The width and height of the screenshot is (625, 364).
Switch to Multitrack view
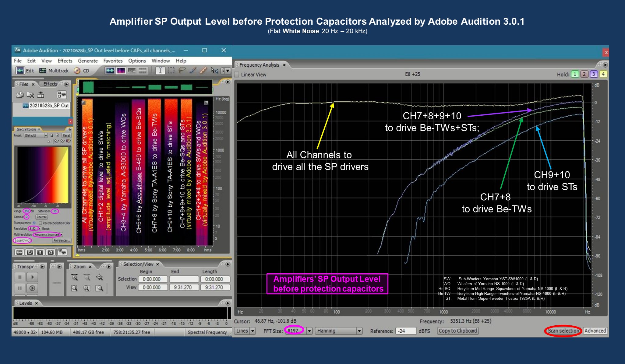tap(54, 71)
